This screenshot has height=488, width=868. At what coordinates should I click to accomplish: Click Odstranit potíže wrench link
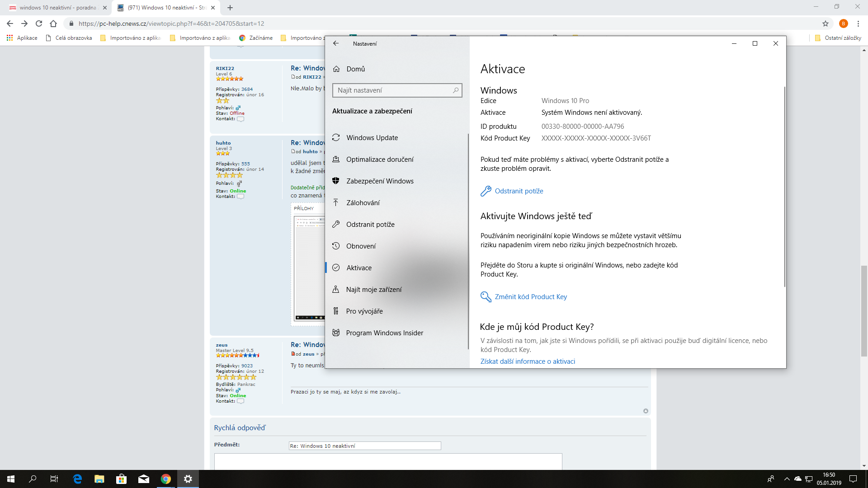[x=519, y=191]
